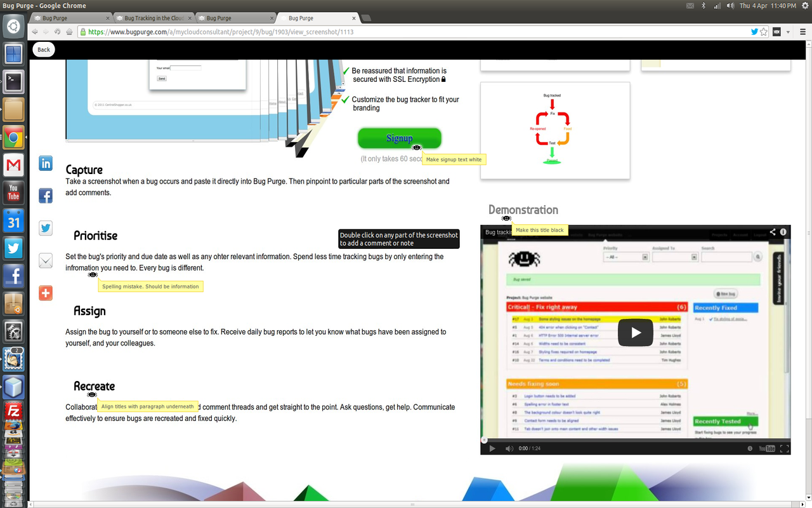
Task: Click the Align titles with paragraph underneath note
Action: 148,406
